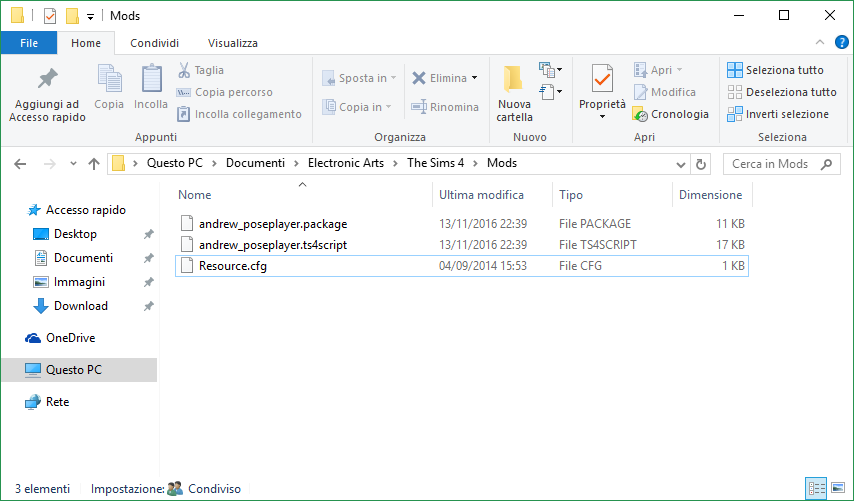Image resolution: width=854 pixels, height=501 pixels.
Task: Click Modifica in the ribbon
Action: point(664,92)
